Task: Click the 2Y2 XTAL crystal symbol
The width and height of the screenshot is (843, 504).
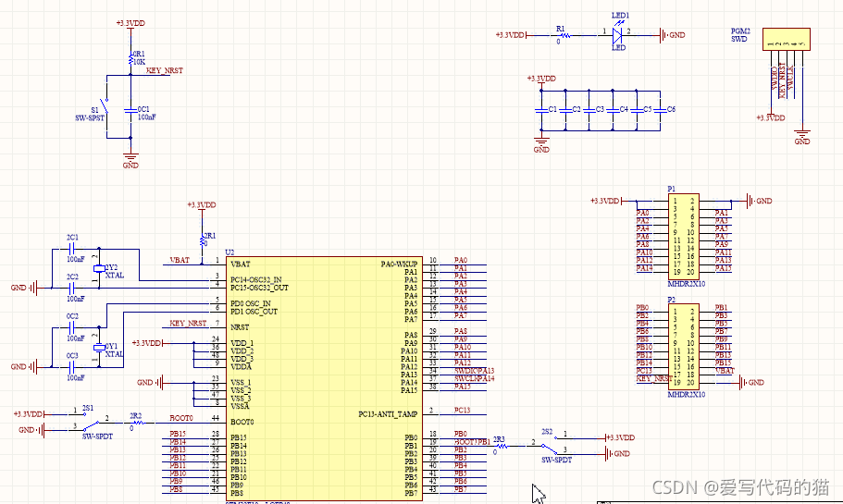Action: pyautogui.click(x=100, y=269)
